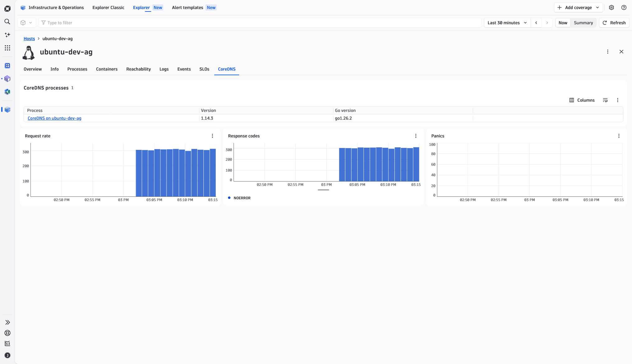Open the entity type selector dropdown

tap(26, 23)
